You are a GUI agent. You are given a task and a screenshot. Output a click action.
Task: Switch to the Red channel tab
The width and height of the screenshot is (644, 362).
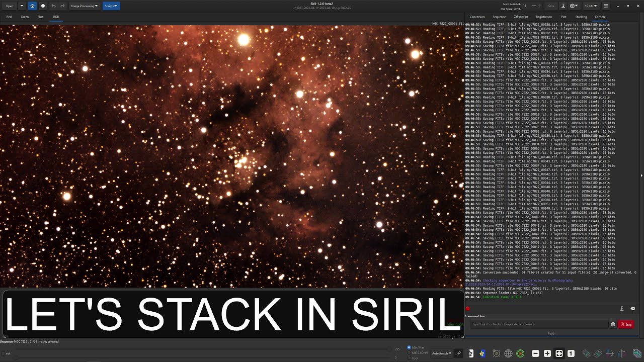9,17
